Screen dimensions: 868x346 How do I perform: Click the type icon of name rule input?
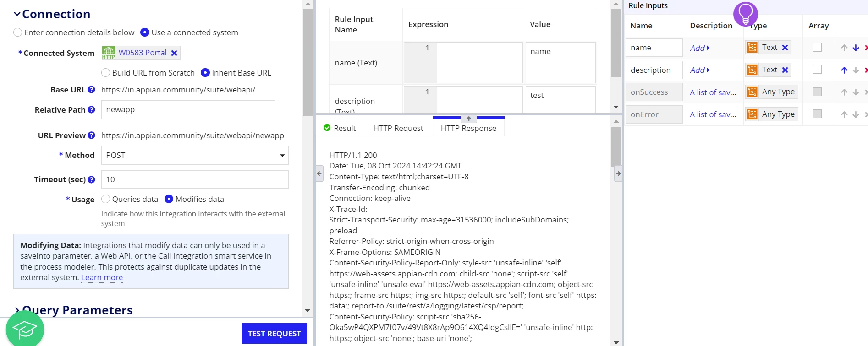(752, 48)
